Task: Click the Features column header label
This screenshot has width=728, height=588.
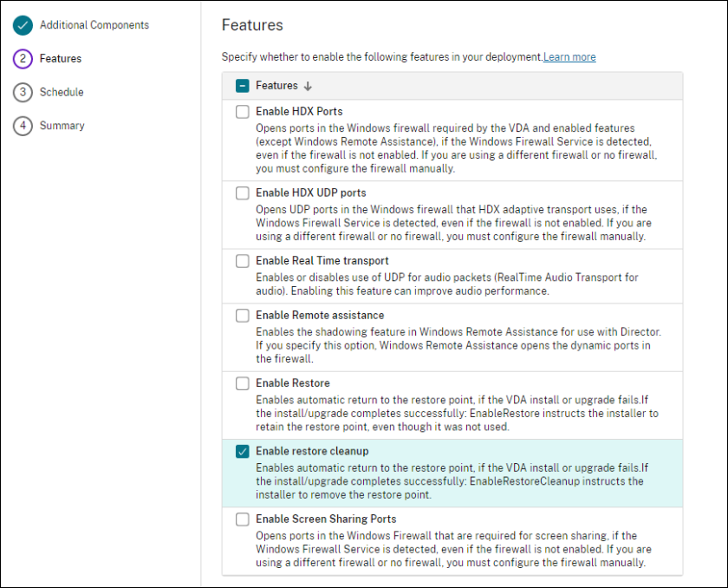Action: (x=276, y=86)
